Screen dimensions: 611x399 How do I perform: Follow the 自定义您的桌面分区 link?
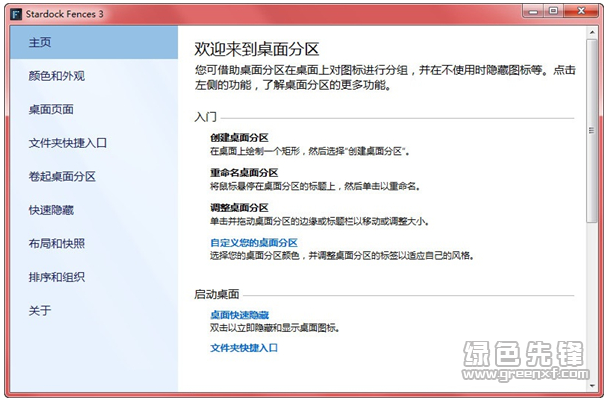tap(254, 242)
